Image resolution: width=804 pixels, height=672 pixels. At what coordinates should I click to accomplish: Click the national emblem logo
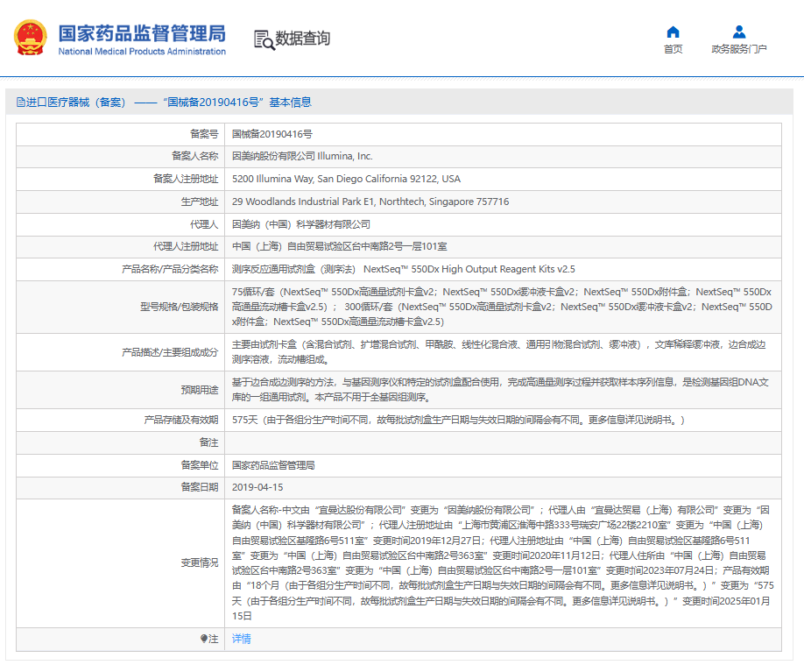coord(31,38)
